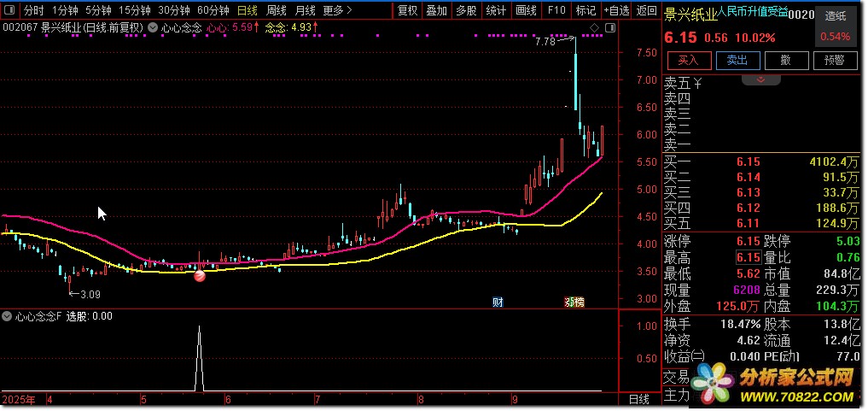The width and height of the screenshot is (868, 411).
Task: Click the red signal marker on the chart
Action: (200, 275)
